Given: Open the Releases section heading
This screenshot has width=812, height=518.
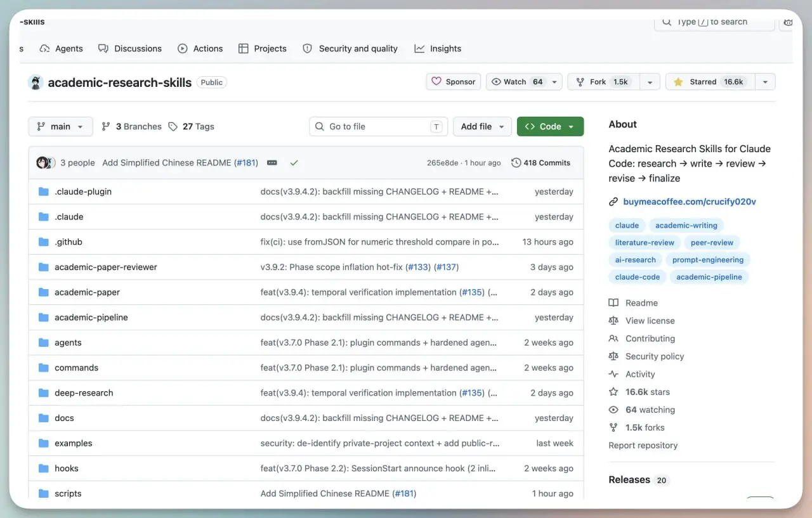Looking at the screenshot, I should pyautogui.click(x=629, y=480).
